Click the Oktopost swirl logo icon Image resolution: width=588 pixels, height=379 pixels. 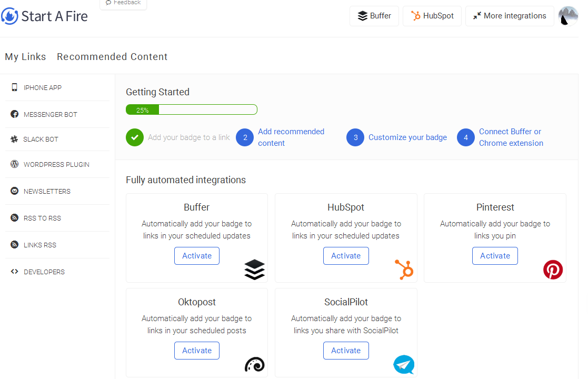(254, 364)
